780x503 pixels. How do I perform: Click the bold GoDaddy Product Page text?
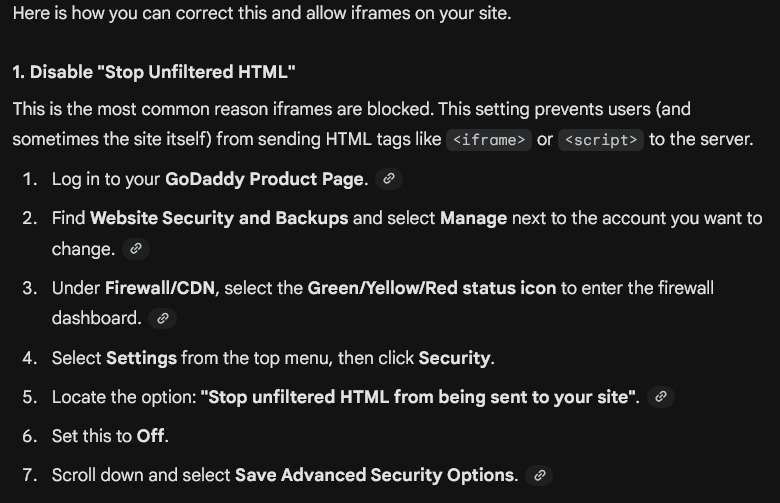(266, 179)
